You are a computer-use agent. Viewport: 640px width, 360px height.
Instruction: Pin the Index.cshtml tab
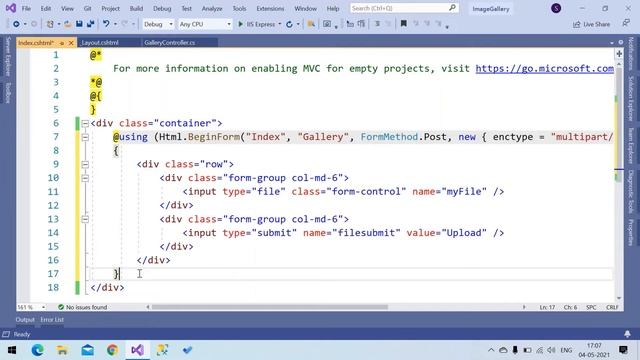tap(62, 43)
